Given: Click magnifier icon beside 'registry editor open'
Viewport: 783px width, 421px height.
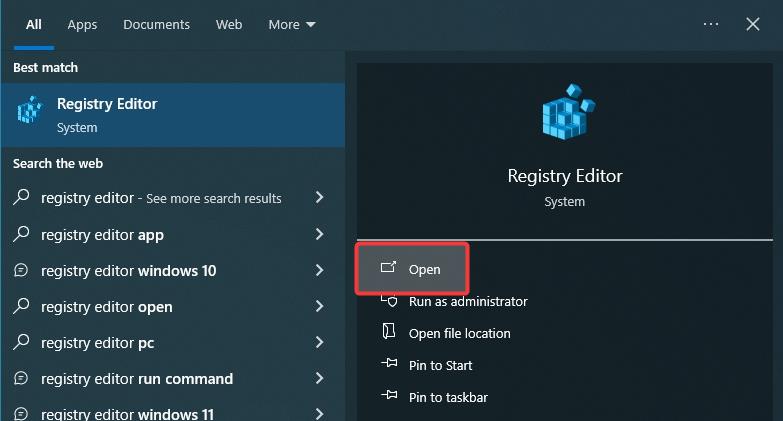Looking at the screenshot, I should coord(21,306).
